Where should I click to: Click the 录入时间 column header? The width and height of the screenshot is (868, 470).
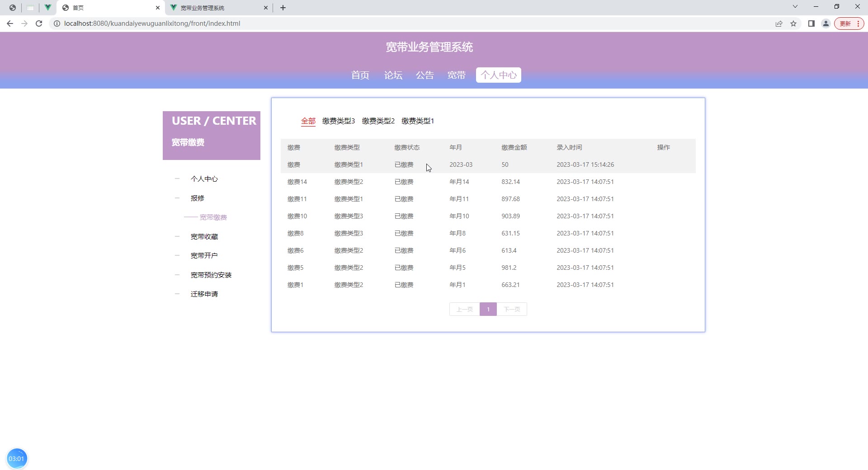pos(569,147)
